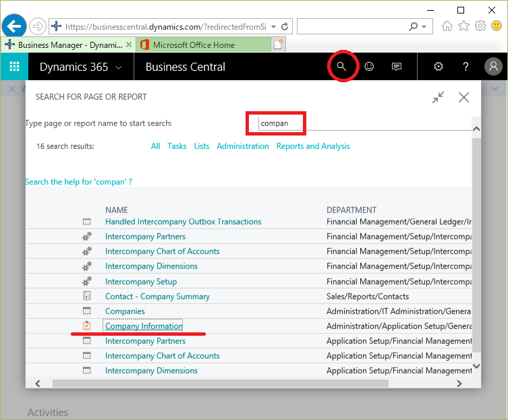This screenshot has height=420, width=508.
Task: Open the Companies page link
Action: coord(125,311)
